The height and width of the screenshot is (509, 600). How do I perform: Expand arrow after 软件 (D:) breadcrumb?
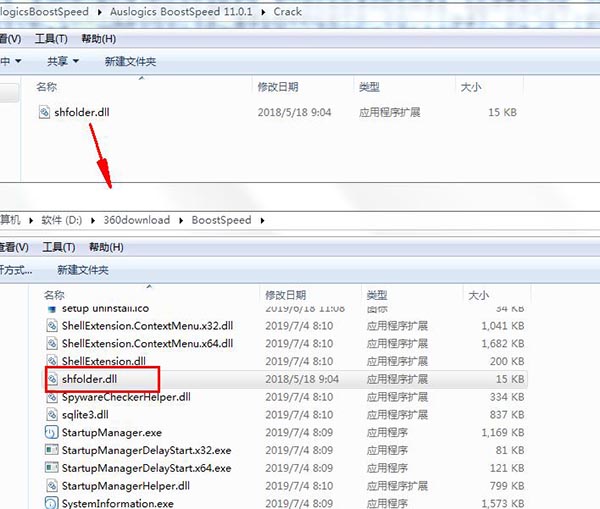click(93, 220)
